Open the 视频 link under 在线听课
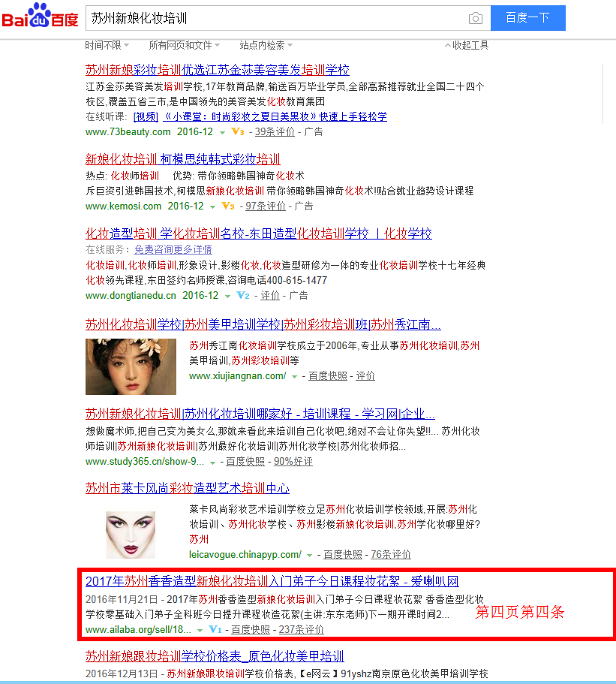This screenshot has width=616, height=684. coord(146,116)
